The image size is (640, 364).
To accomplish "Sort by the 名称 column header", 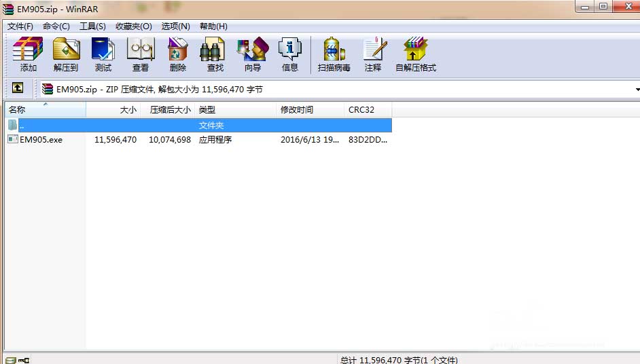I will coord(46,109).
